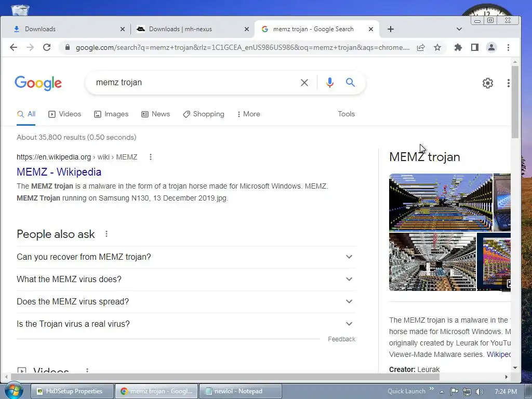Select the All results filter
This screenshot has width=532, height=399.
(26, 114)
